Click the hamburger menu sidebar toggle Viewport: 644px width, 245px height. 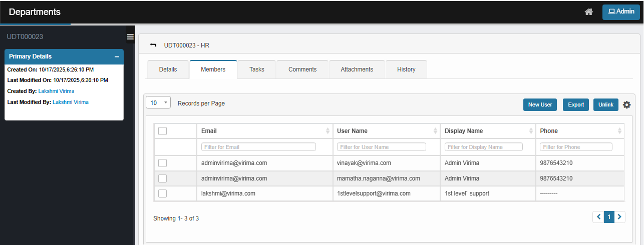click(x=130, y=36)
